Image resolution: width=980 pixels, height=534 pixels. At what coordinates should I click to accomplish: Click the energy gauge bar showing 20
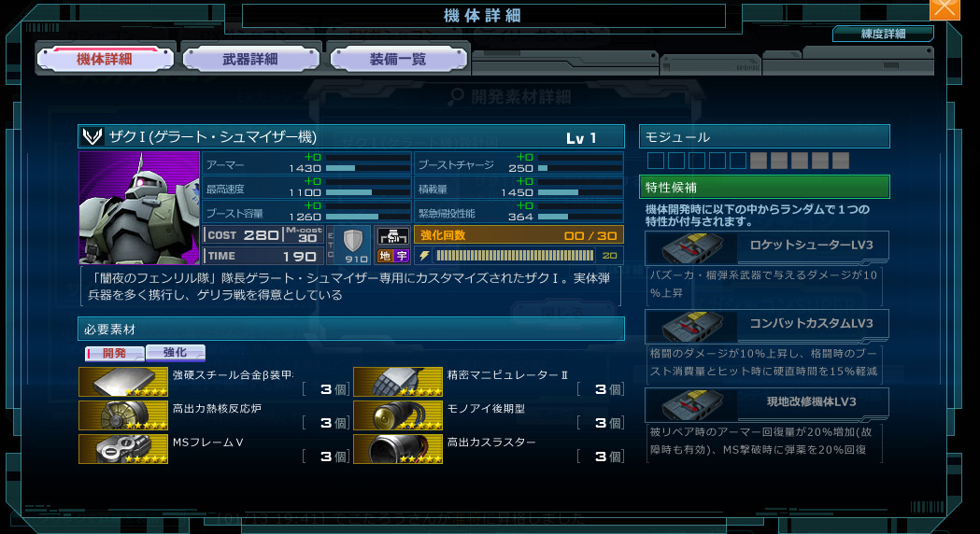(x=515, y=255)
